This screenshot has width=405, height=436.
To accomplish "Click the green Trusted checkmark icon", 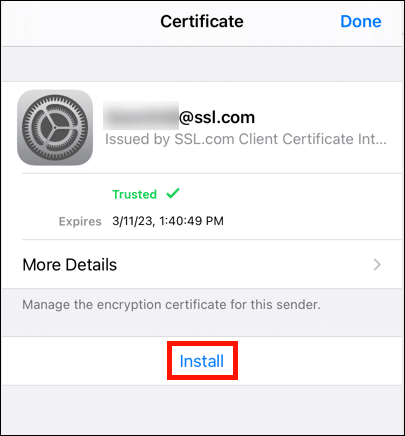I will click(x=173, y=193).
